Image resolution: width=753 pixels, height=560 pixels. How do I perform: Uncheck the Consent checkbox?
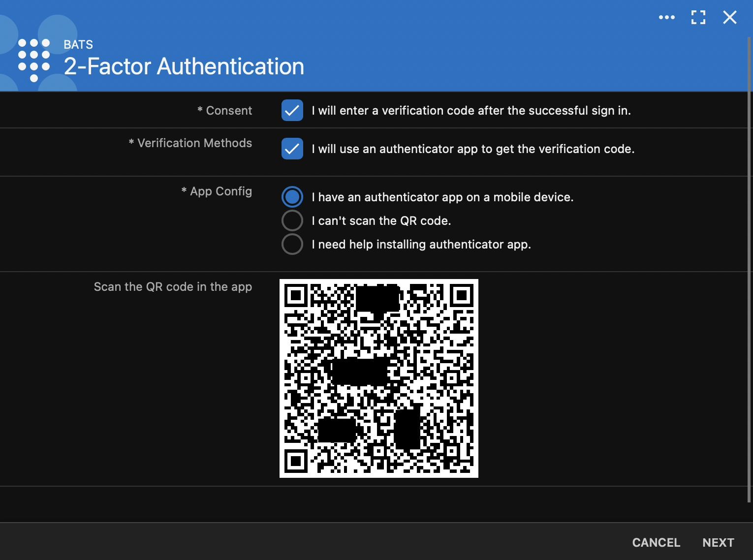pos(292,110)
